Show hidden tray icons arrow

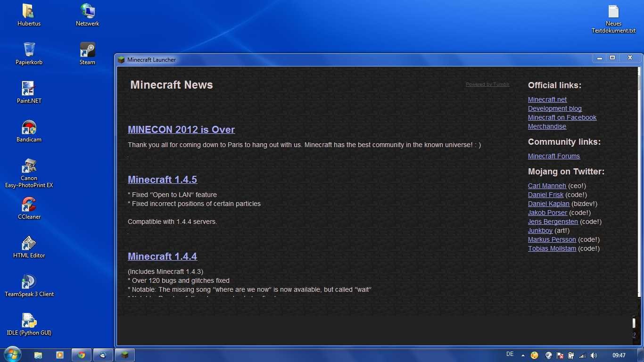click(523, 355)
